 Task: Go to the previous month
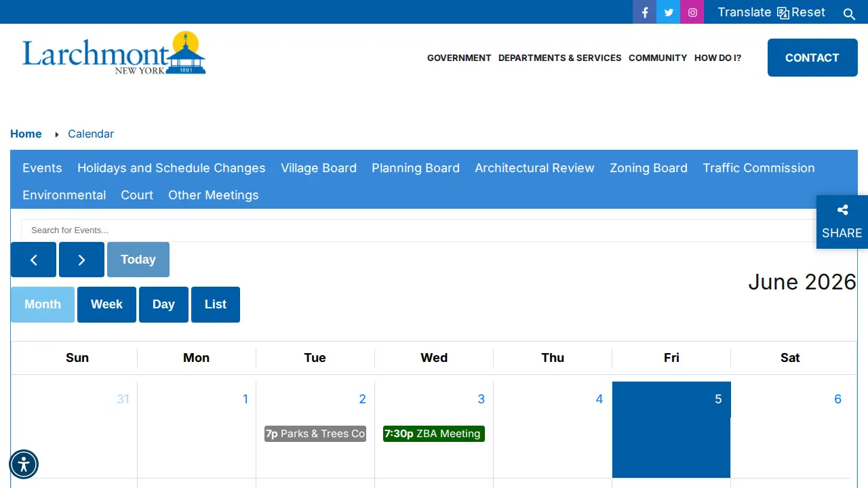(x=33, y=260)
